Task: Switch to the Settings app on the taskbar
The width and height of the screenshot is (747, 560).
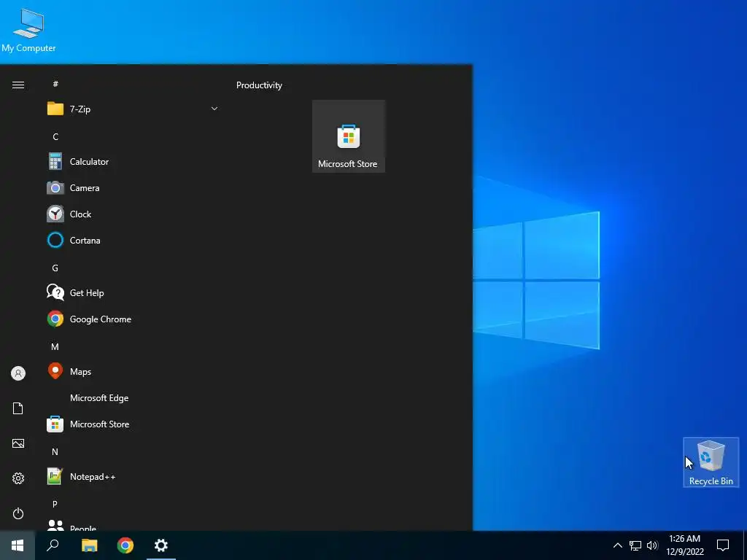Action: coord(161,545)
